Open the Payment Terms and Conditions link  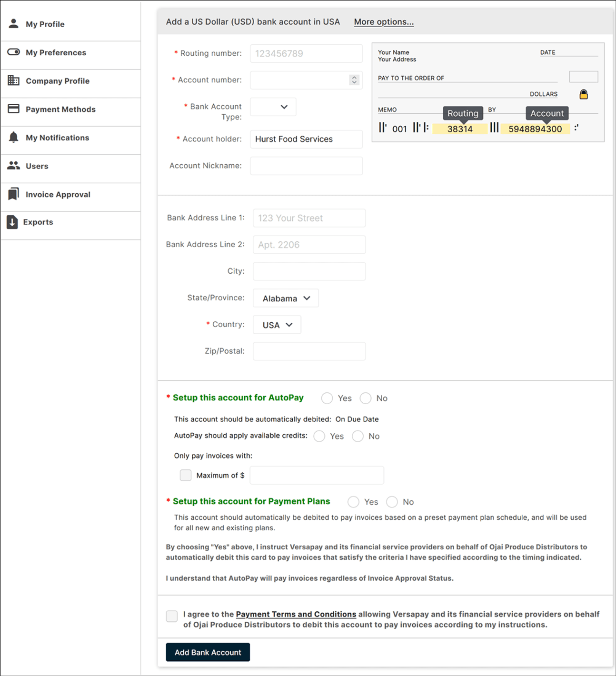(x=296, y=614)
